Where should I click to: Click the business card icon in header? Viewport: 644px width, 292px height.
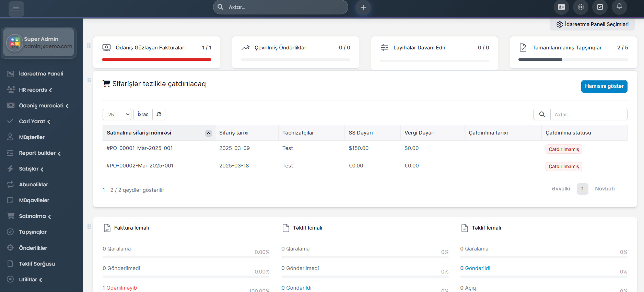click(x=561, y=7)
